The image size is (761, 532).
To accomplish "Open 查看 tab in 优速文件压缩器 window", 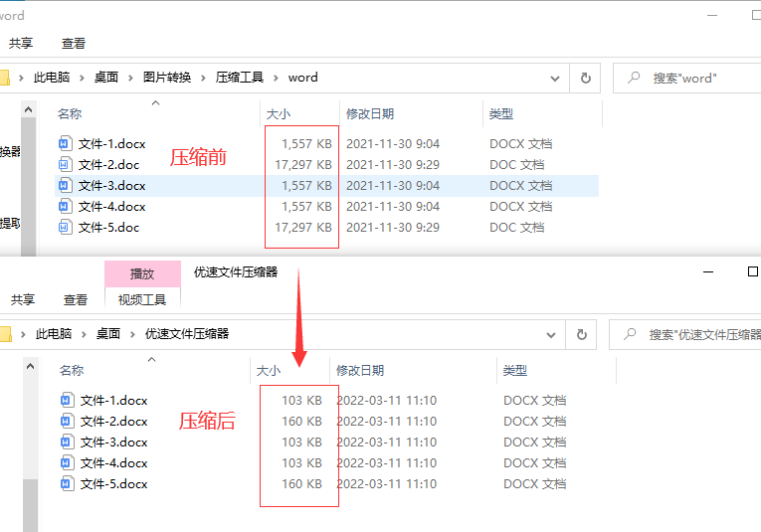I will click(x=76, y=299).
